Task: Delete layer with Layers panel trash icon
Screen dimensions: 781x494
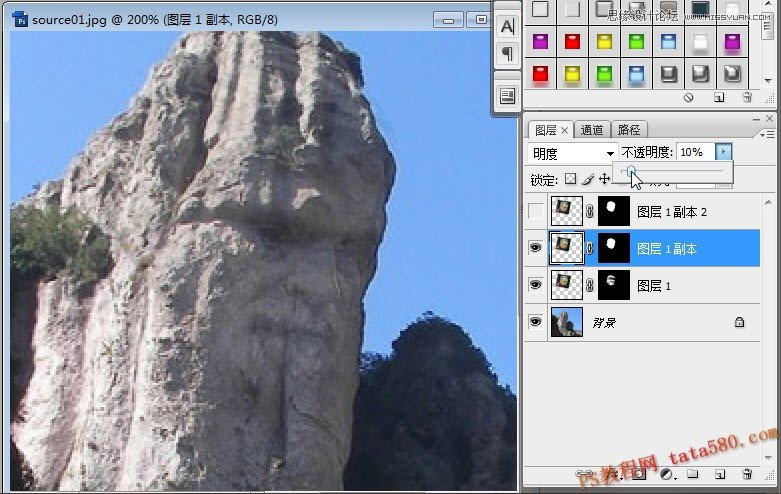Action: pyautogui.click(x=747, y=474)
